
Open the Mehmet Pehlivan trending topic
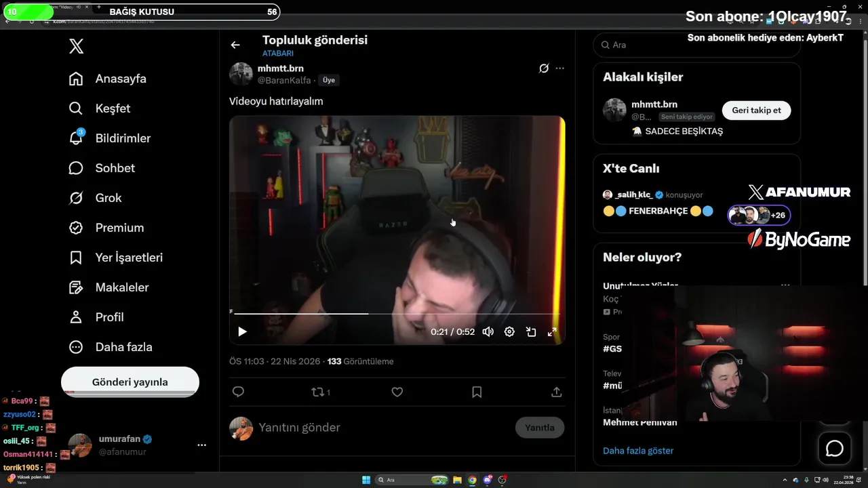(x=640, y=422)
